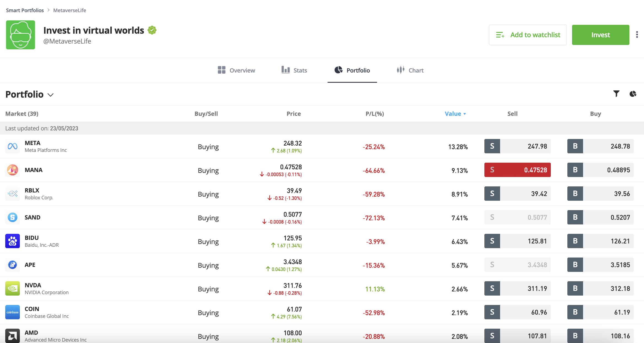Open the Overview tab

point(236,70)
